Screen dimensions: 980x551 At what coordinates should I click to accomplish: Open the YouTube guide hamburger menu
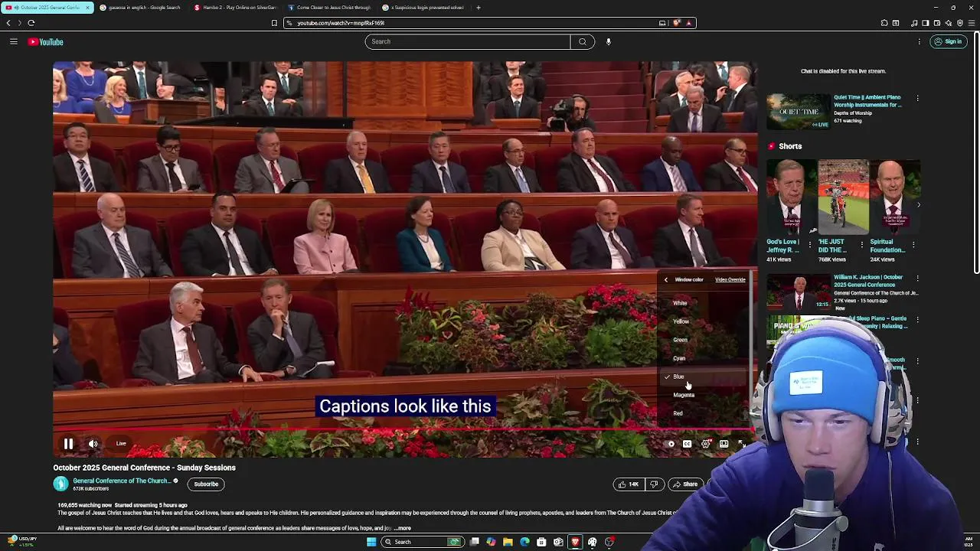tap(14, 41)
